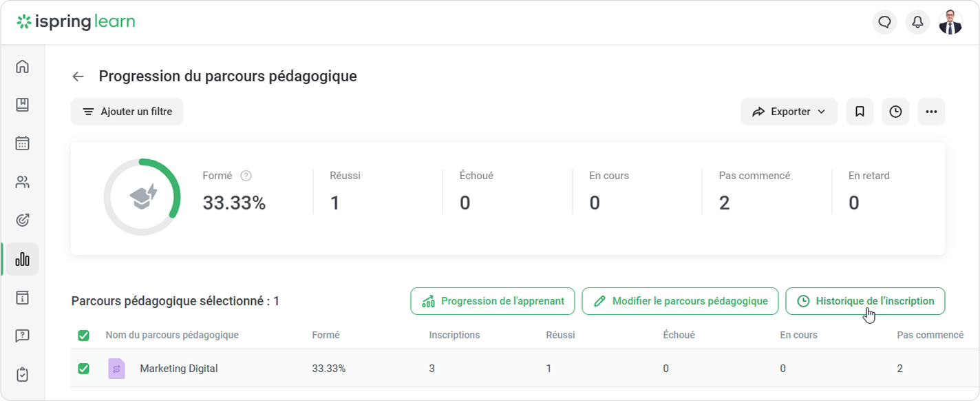Uncheck the Marketing Digital row checkbox
The image size is (980, 401).
83,369
